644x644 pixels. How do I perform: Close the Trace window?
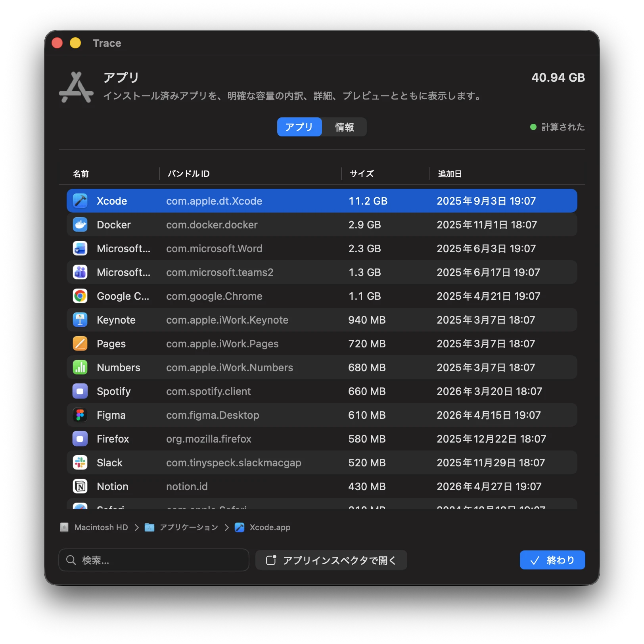click(x=57, y=43)
